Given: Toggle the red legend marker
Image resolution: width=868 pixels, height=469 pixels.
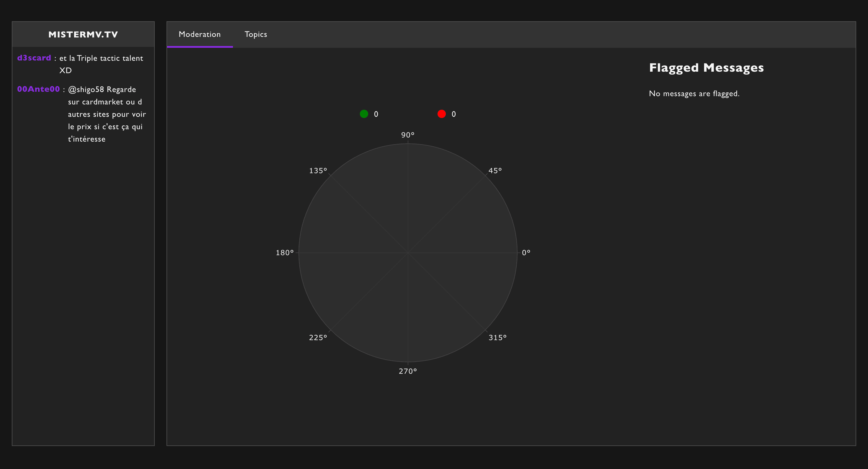Looking at the screenshot, I should (x=441, y=114).
